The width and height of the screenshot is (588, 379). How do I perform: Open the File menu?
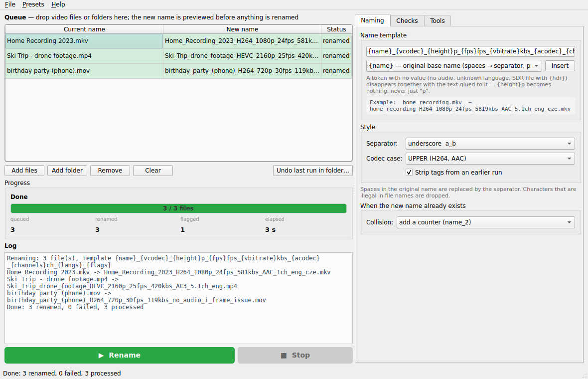[10, 4]
